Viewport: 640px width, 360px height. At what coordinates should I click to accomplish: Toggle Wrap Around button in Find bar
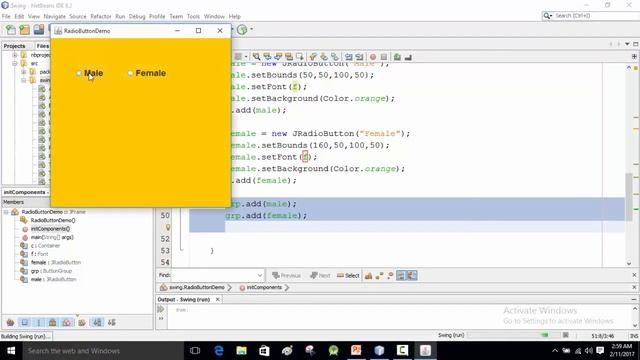[x=412, y=276]
